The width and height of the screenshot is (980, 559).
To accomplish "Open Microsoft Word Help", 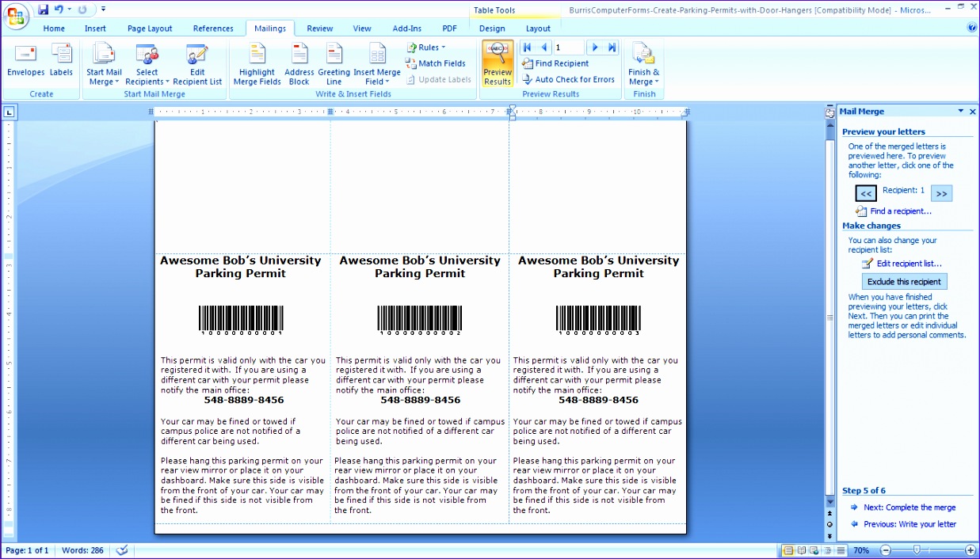I will (x=972, y=27).
